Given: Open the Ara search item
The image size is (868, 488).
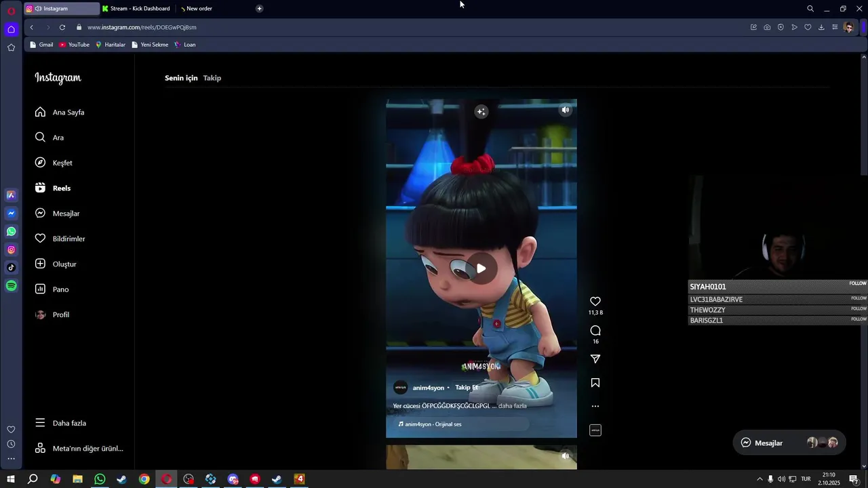Looking at the screenshot, I should pyautogui.click(x=49, y=138).
